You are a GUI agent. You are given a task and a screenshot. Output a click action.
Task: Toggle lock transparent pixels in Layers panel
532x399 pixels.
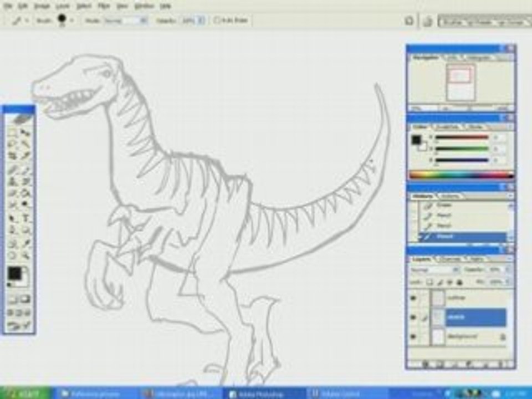(429, 282)
